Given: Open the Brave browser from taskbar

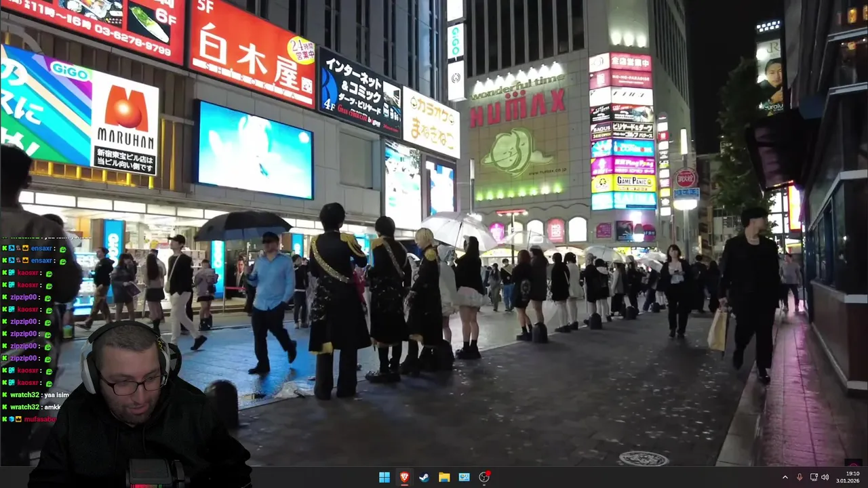Looking at the screenshot, I should coord(404,477).
